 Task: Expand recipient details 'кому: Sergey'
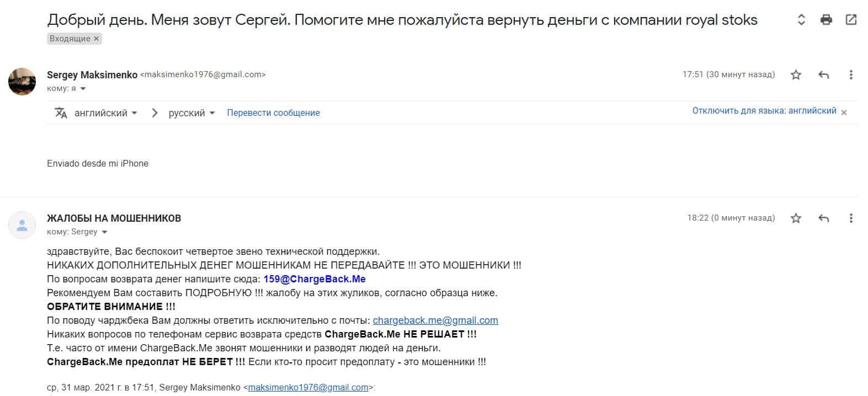tap(104, 232)
